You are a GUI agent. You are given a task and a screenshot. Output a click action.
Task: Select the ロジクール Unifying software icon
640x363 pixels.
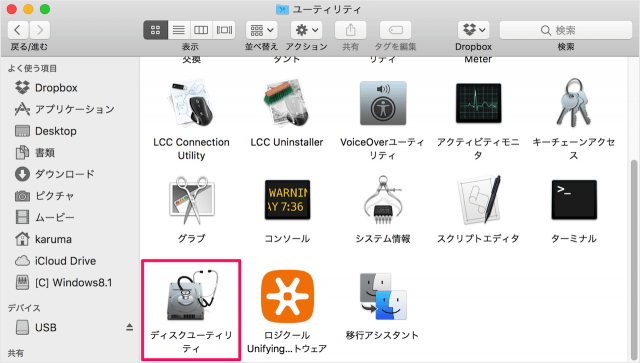(287, 296)
